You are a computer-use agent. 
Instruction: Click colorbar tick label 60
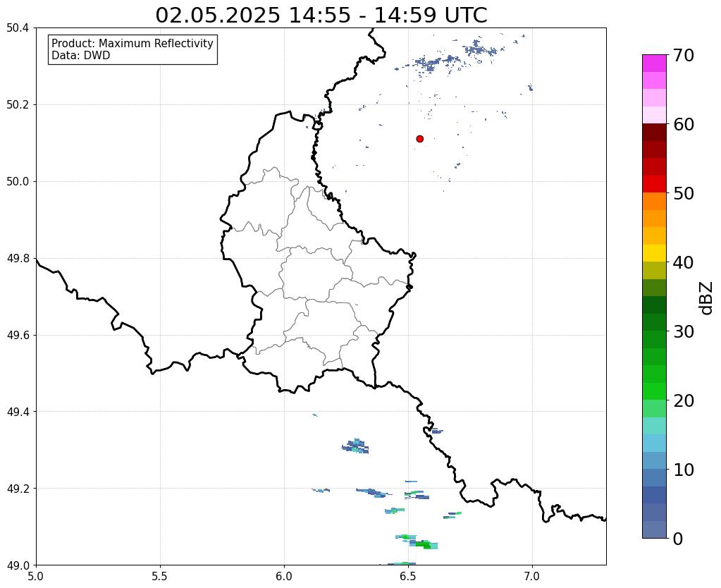684,124
